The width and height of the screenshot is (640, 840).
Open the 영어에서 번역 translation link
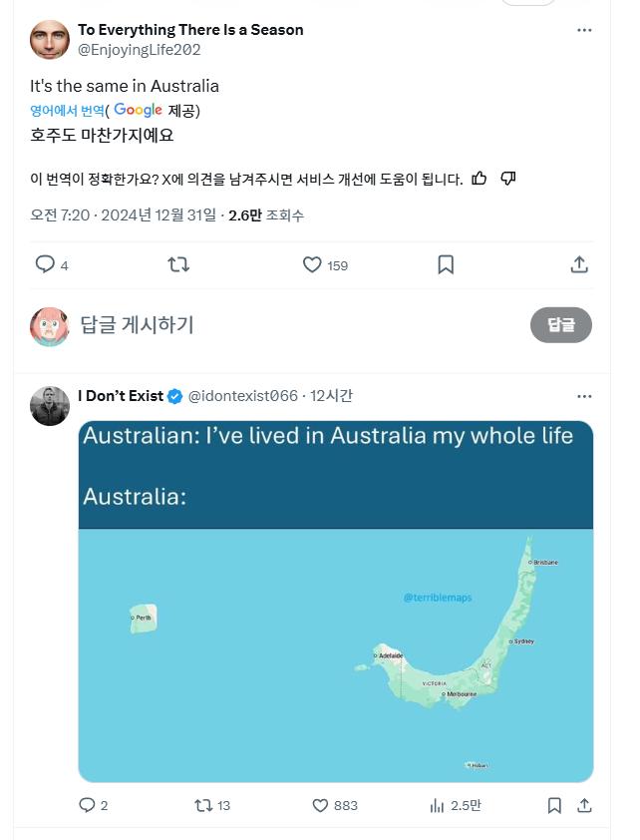coord(67,111)
